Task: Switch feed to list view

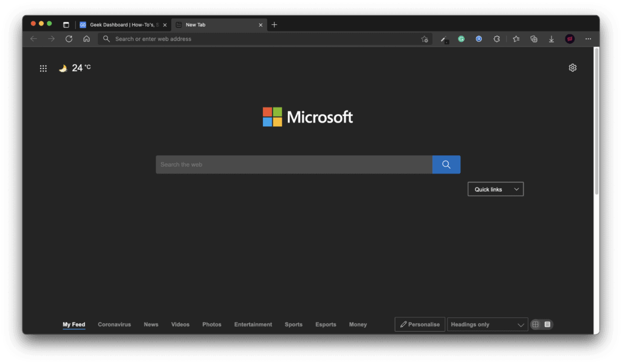Action: 547,325
